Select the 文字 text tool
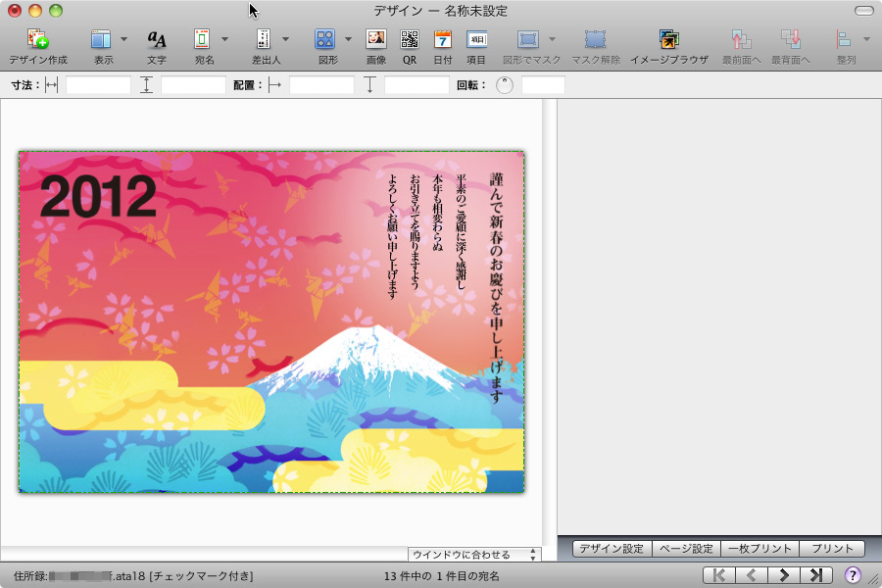 click(x=157, y=40)
